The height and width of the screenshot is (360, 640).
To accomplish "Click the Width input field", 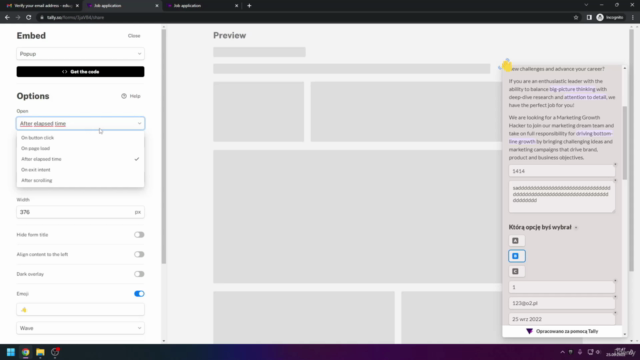I will [80, 212].
